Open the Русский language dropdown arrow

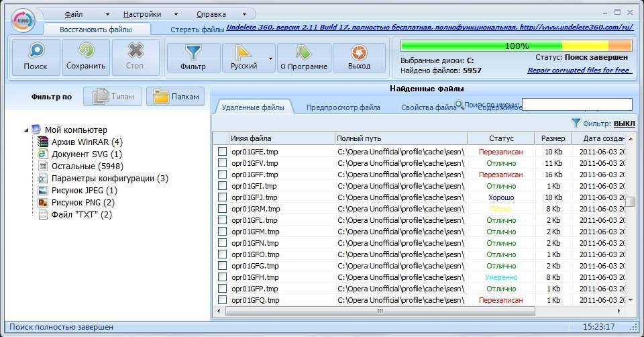[270, 58]
